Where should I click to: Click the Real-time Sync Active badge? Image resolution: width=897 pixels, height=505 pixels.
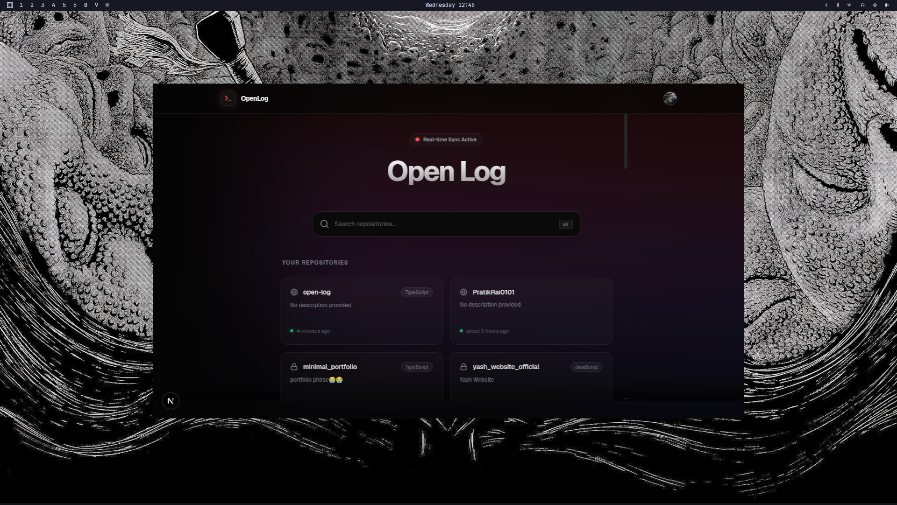point(446,140)
